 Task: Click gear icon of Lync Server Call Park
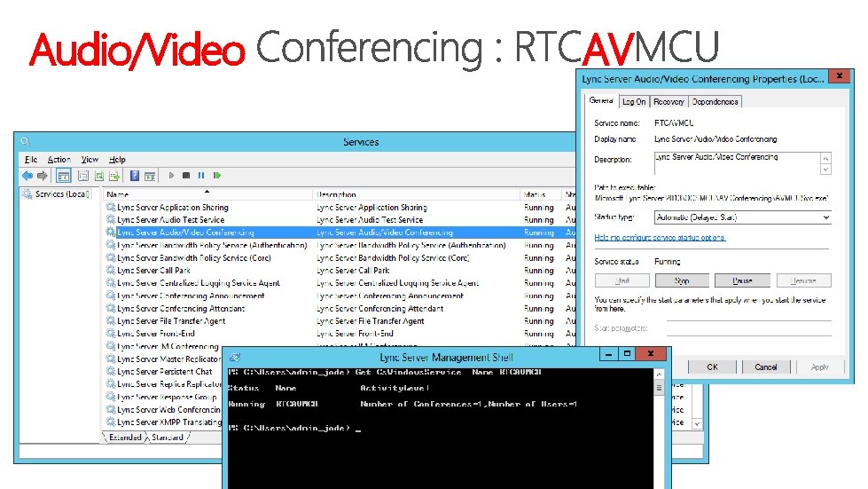111,271
